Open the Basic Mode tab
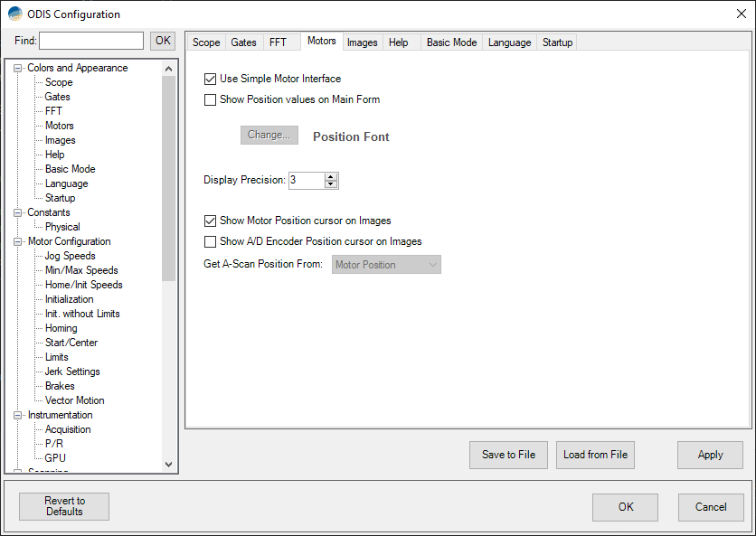Screen dimensions: 756x536 point(451,42)
